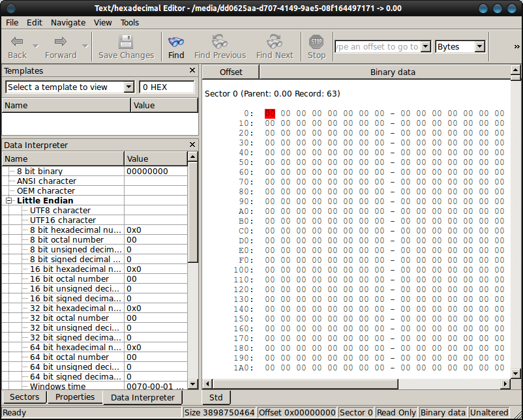Collapse the Little Endian tree node
The image size is (523, 420).
pyautogui.click(x=9, y=200)
